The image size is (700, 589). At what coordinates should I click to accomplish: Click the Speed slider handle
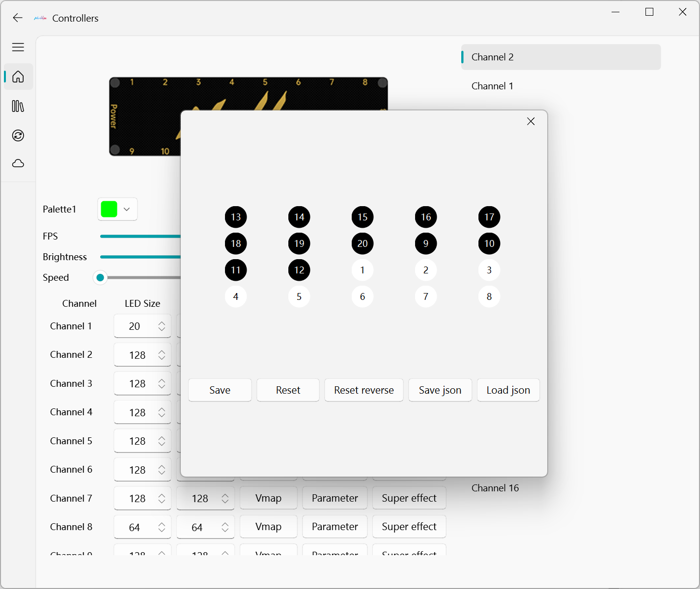(x=100, y=278)
